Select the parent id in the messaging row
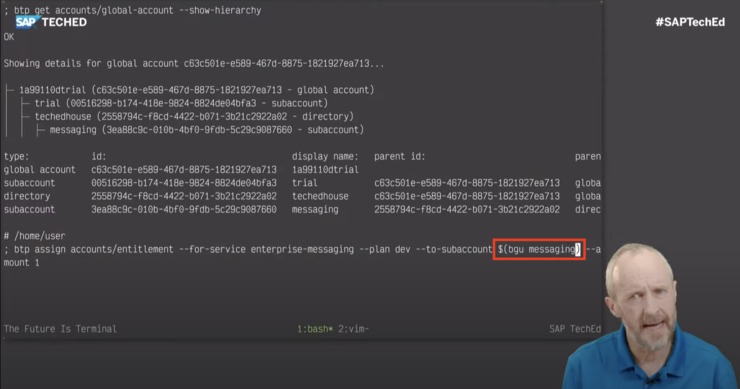 pos(467,209)
